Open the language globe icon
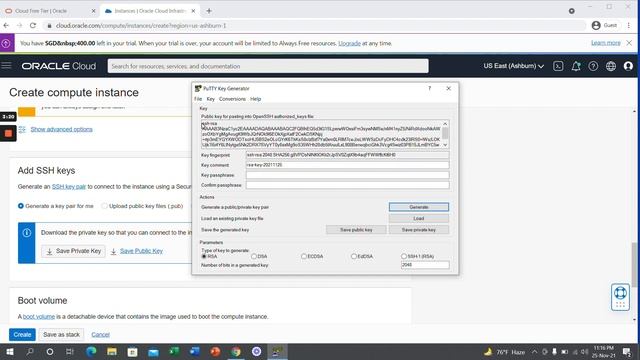This screenshot has height=360, width=640. pos(611,66)
